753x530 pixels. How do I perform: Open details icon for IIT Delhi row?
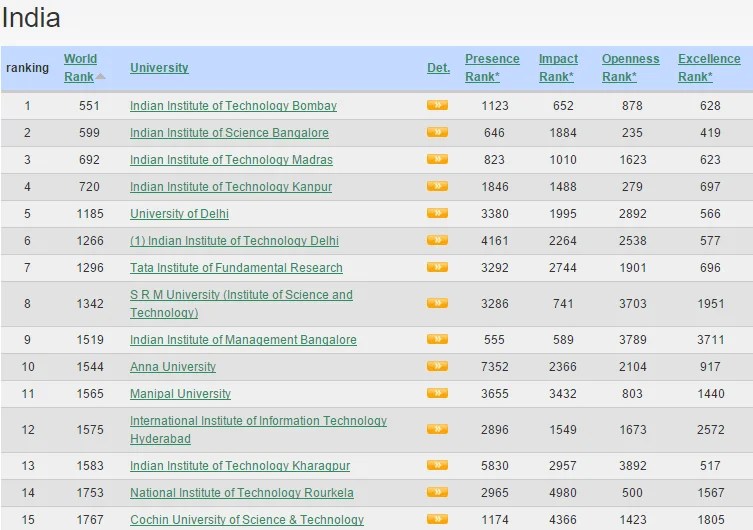pyautogui.click(x=437, y=240)
